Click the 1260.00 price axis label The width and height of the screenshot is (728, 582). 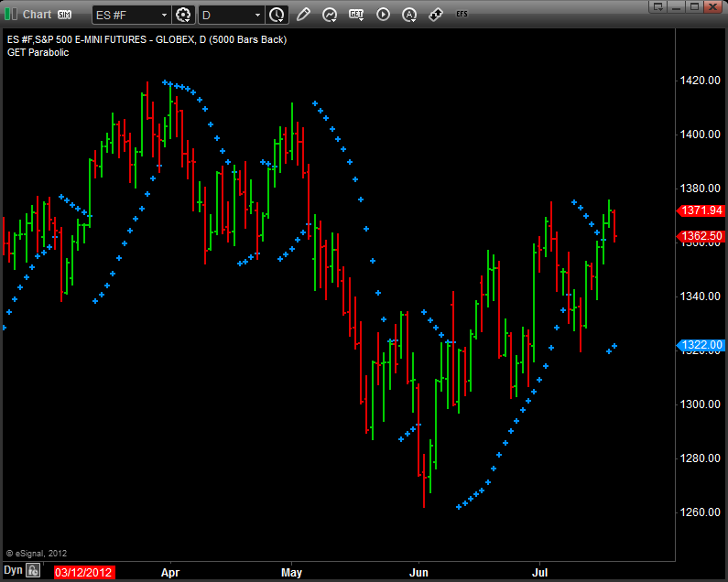pos(701,512)
